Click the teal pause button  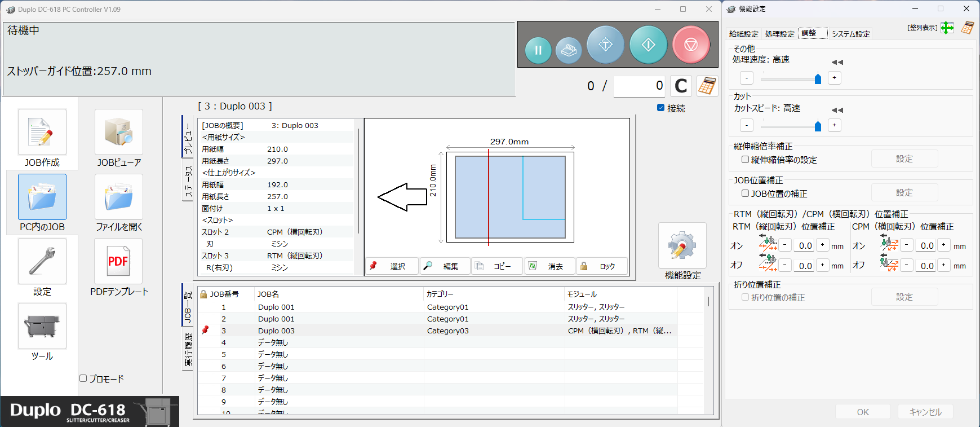point(538,50)
